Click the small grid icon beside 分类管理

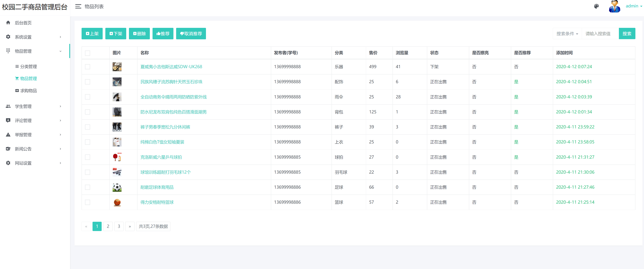[x=17, y=66]
